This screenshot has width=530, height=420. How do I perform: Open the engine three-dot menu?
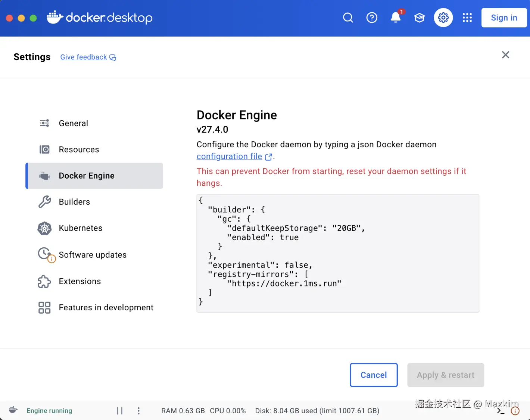coord(138,411)
